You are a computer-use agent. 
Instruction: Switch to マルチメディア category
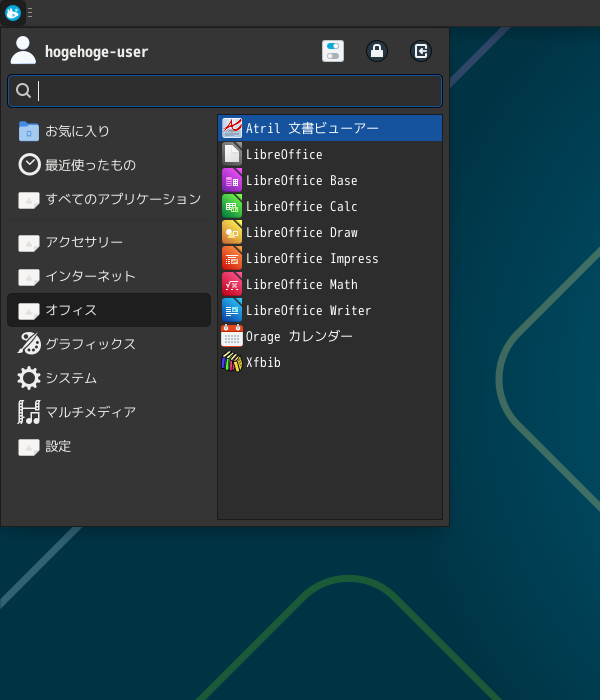pos(90,412)
